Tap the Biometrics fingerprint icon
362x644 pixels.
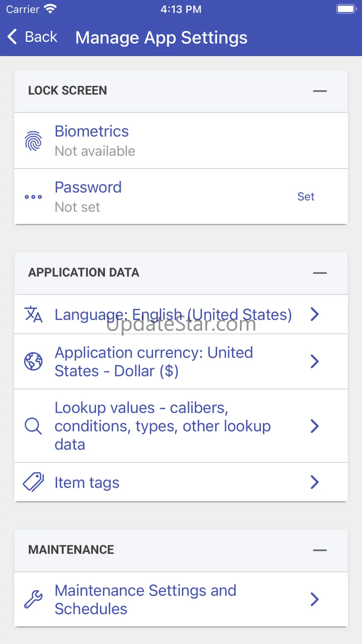tap(33, 141)
